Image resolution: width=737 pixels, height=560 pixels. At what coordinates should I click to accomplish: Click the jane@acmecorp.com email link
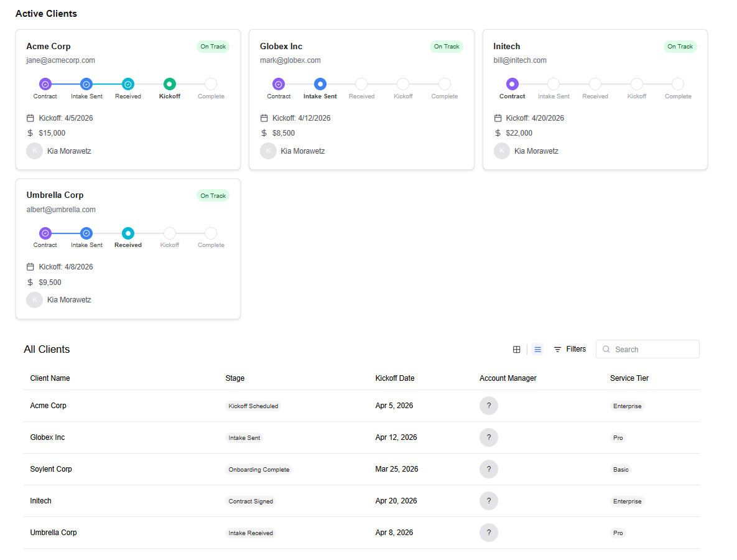tap(60, 60)
